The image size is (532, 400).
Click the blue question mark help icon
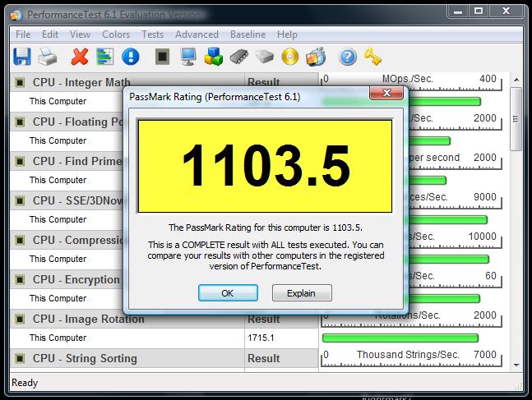coord(348,57)
